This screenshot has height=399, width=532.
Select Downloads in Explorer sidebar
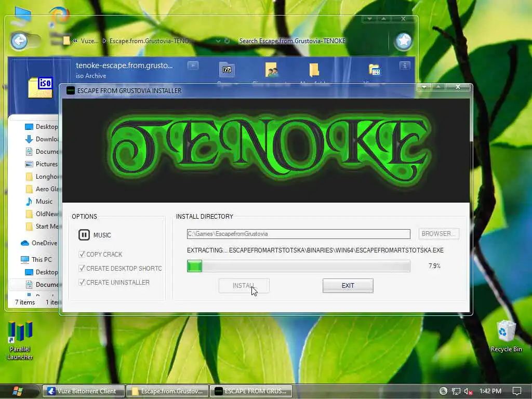coord(42,139)
